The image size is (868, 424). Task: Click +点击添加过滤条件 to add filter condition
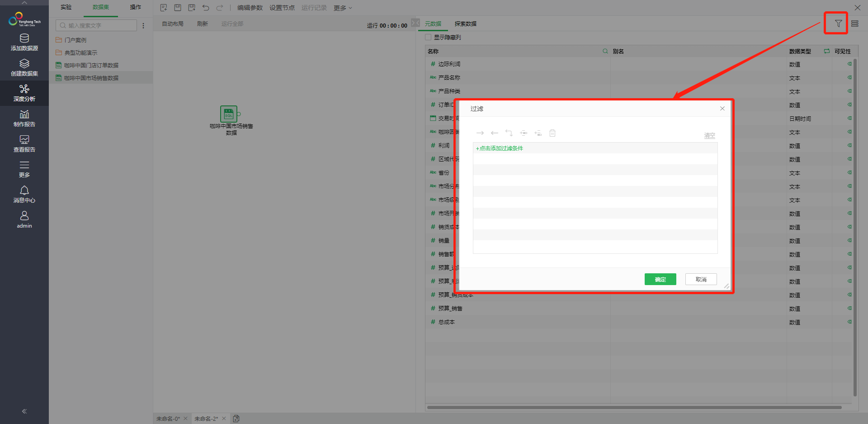pos(500,148)
